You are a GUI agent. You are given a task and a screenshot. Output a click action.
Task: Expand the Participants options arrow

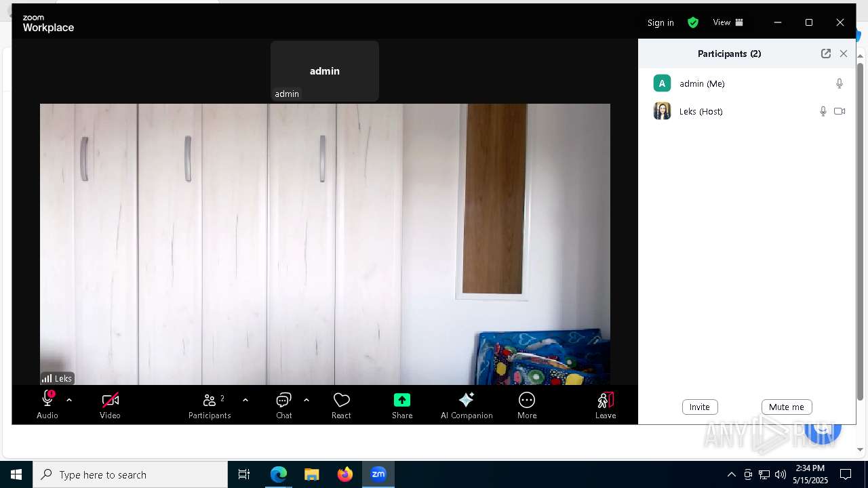245,400
